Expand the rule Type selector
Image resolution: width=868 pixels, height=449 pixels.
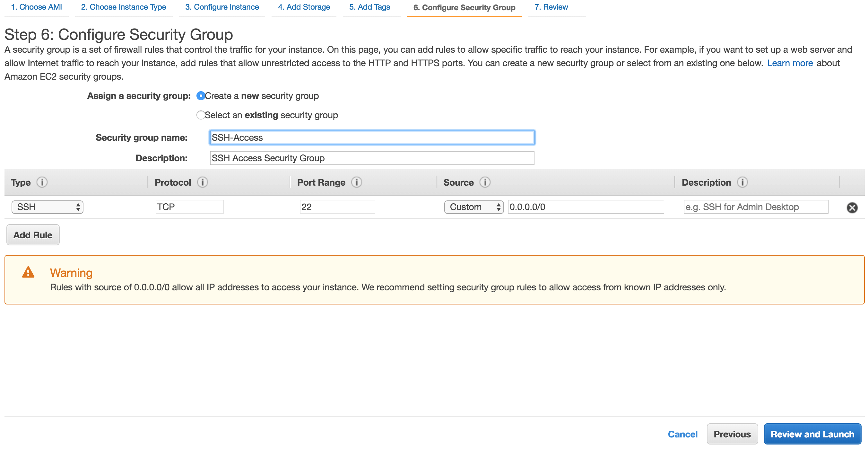[47, 207]
